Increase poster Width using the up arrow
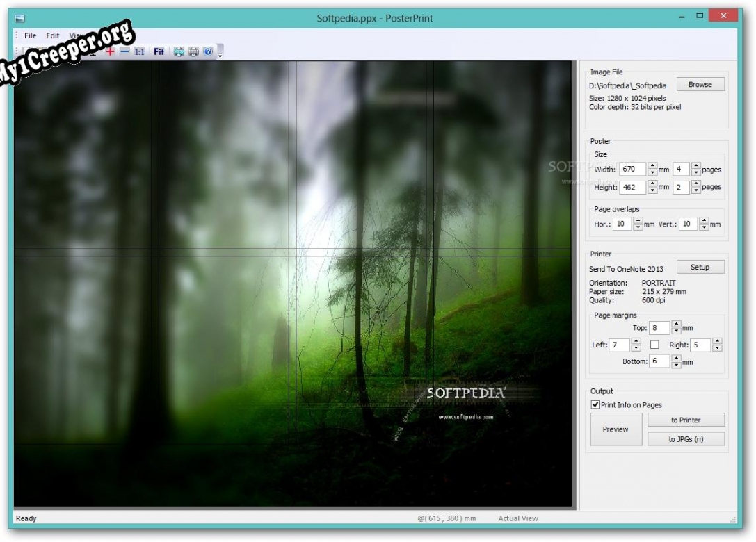The image size is (756, 542). tap(652, 166)
